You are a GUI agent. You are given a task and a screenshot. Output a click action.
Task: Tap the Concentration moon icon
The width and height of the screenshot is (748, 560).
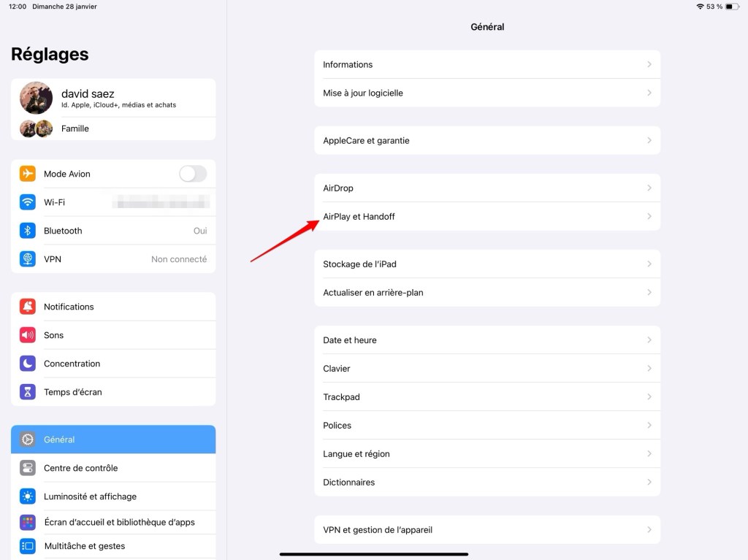[28, 364]
